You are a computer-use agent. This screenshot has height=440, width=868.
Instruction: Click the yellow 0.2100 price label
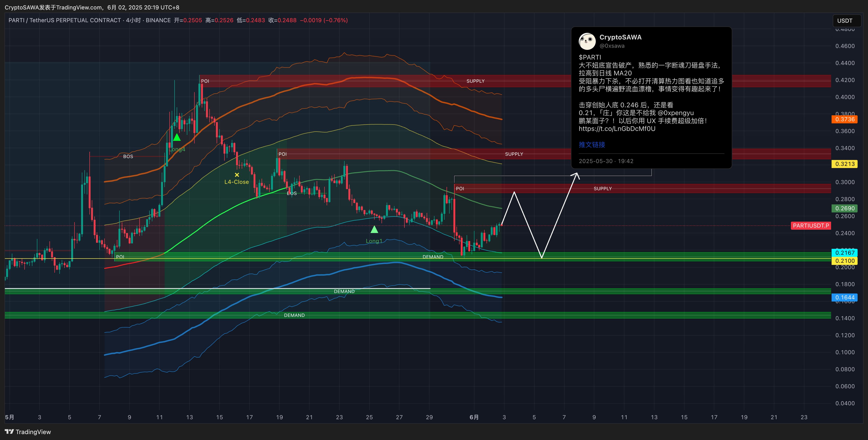[x=845, y=261]
